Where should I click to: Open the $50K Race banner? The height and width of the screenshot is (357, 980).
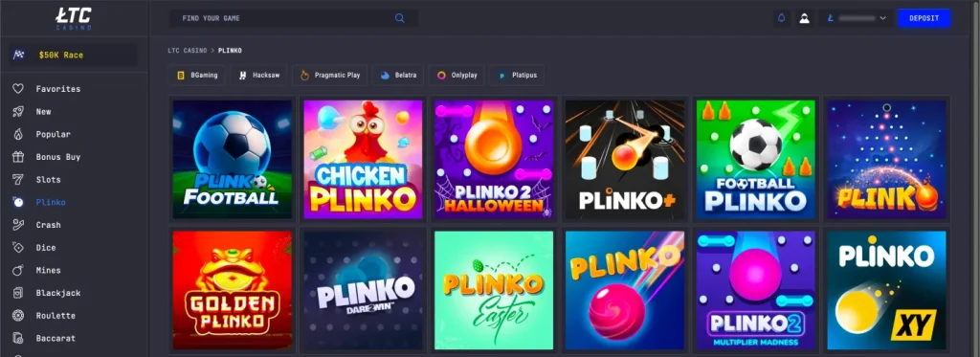74,55
